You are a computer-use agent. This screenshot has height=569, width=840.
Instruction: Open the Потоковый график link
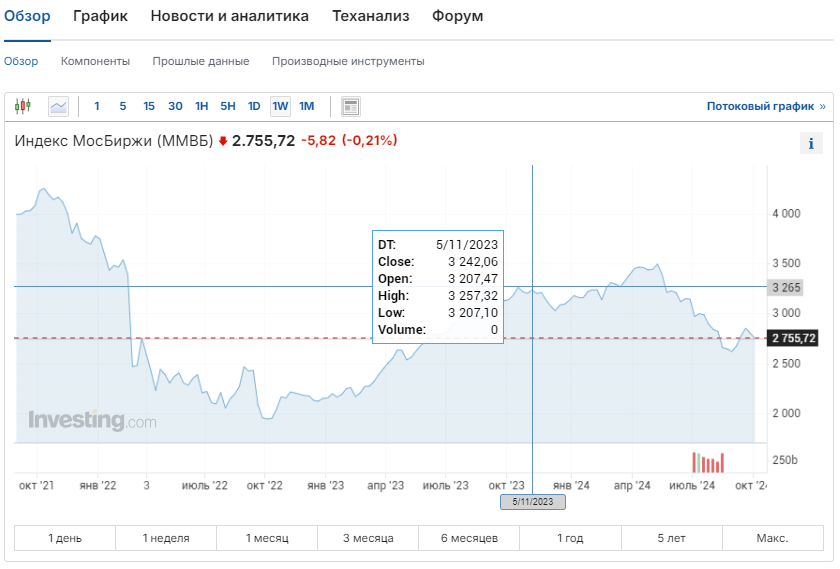point(760,106)
